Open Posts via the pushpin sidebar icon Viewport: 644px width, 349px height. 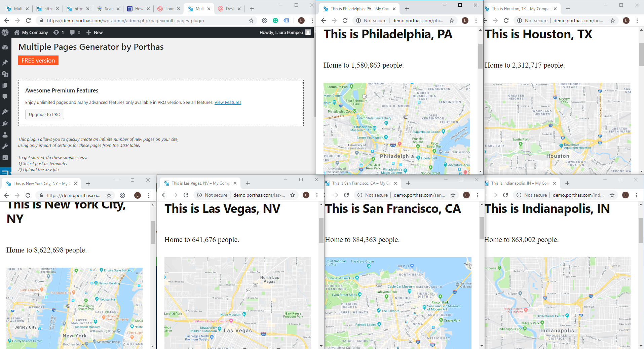point(5,63)
